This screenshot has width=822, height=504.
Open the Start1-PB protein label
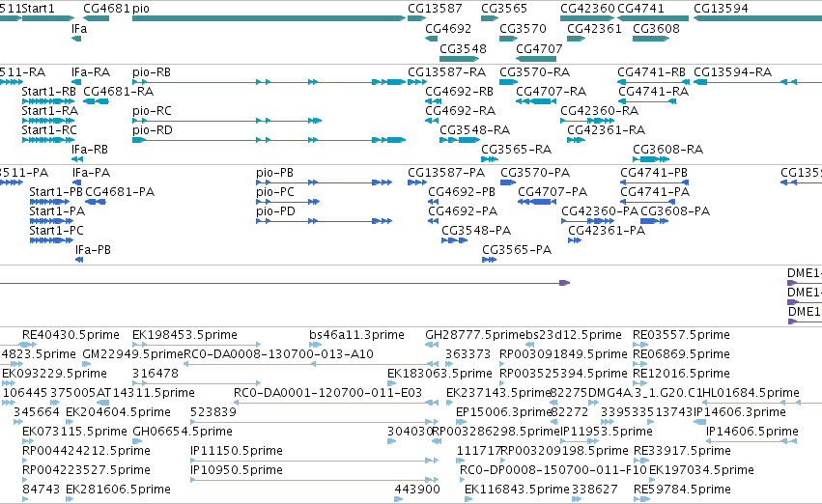click(56, 192)
